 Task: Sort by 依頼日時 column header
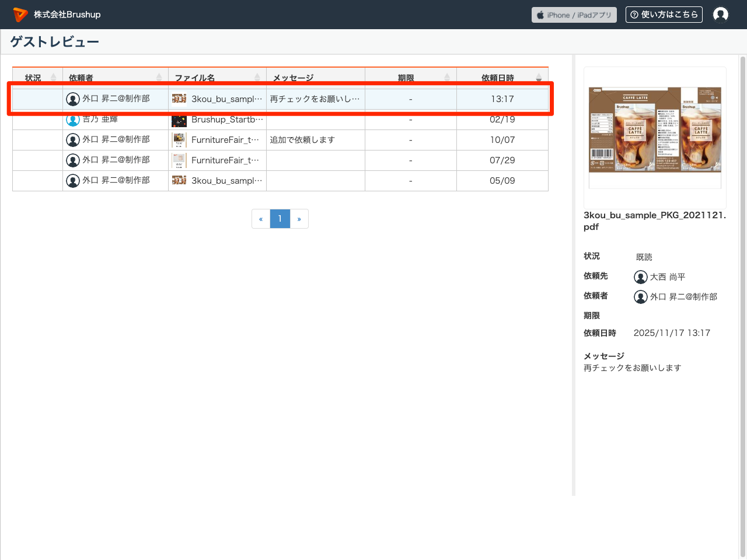(502, 78)
